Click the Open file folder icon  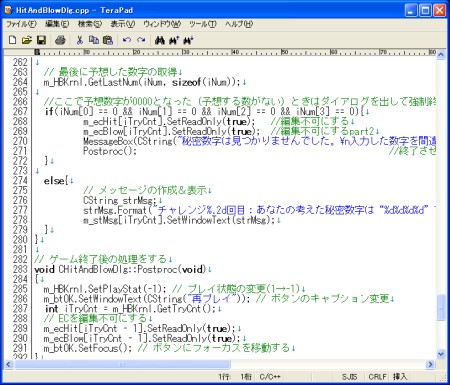tap(27, 40)
